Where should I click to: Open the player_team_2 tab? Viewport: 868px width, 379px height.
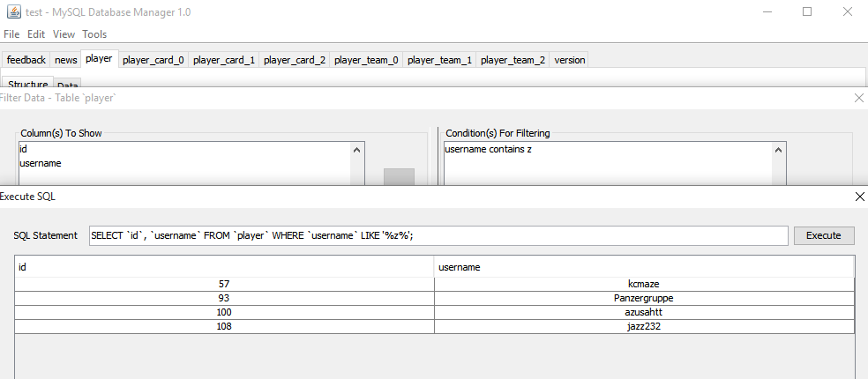tap(513, 60)
